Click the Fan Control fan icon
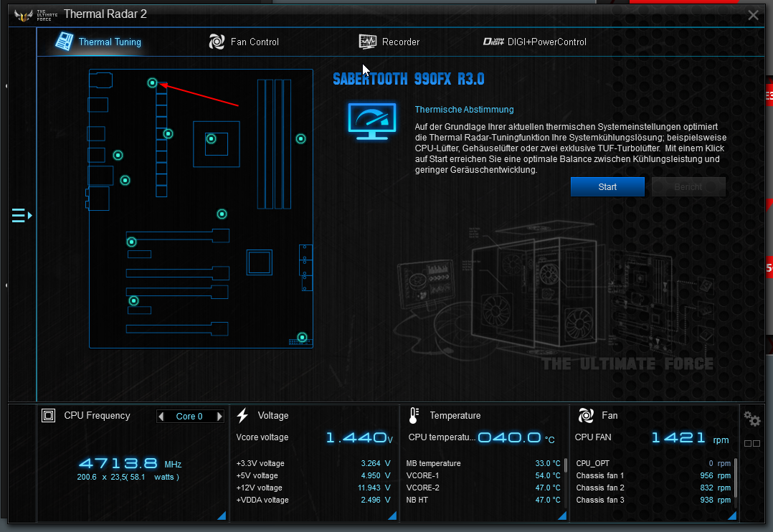Image resolution: width=773 pixels, height=532 pixels. 217,42
